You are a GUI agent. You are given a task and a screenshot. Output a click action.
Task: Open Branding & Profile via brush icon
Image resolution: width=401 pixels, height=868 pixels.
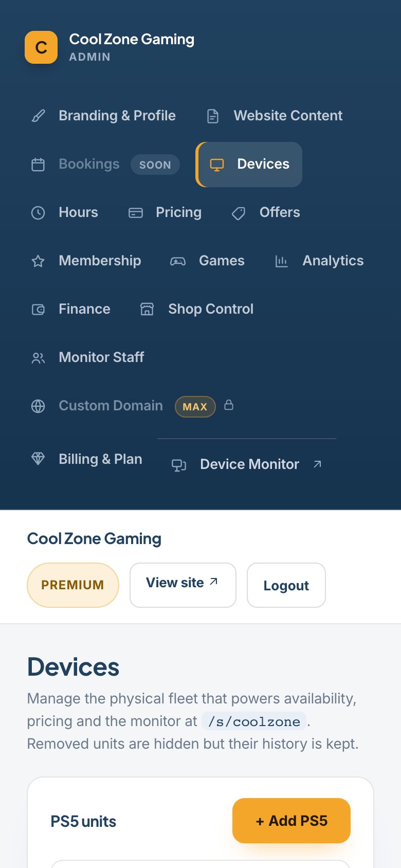click(38, 116)
